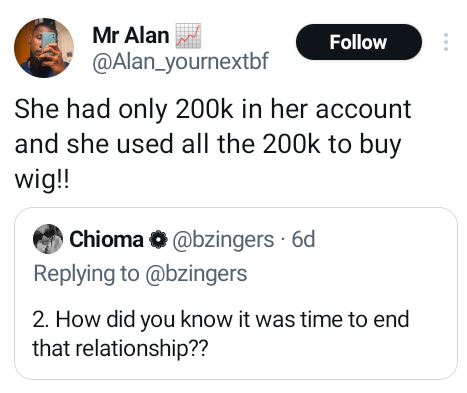The height and width of the screenshot is (393, 467).
Task: Open Chioma's display name link
Action: (106, 239)
